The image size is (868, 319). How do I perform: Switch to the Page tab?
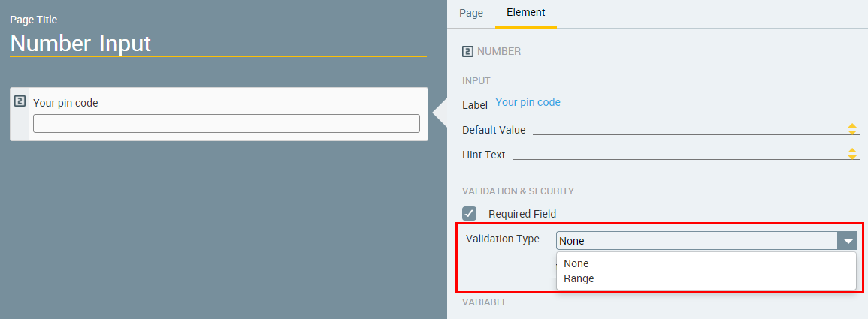[x=471, y=13]
